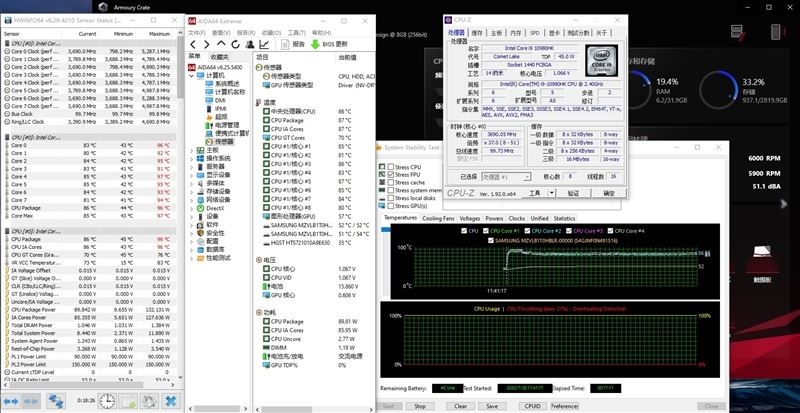Click HWiNFO log file save icon
Image resolution: width=800 pixels, height=413 pixels.
(x=128, y=401)
